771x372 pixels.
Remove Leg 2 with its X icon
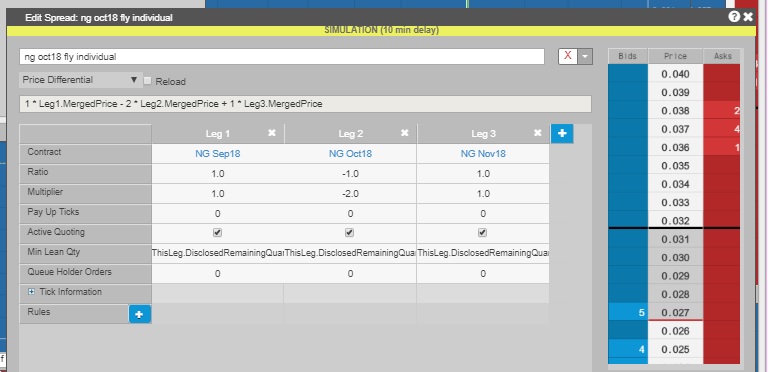click(x=404, y=133)
